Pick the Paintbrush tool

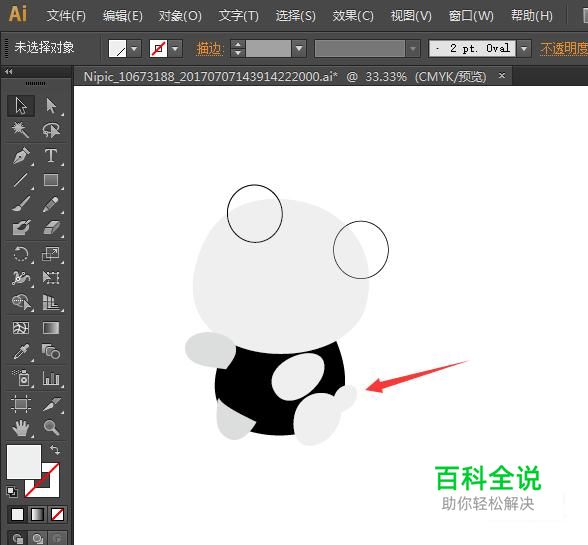21,204
